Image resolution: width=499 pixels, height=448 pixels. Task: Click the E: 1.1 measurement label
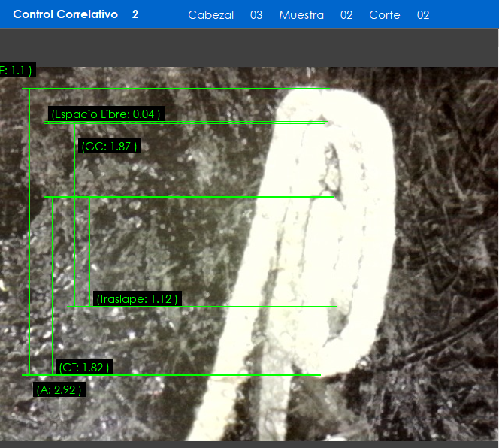tap(17, 71)
